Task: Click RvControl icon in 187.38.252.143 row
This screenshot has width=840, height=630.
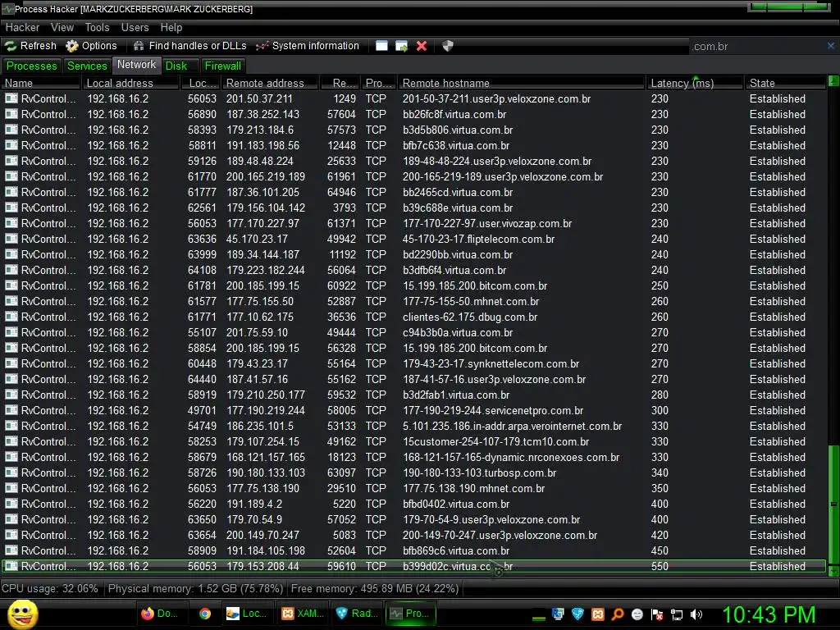Action: point(11,114)
